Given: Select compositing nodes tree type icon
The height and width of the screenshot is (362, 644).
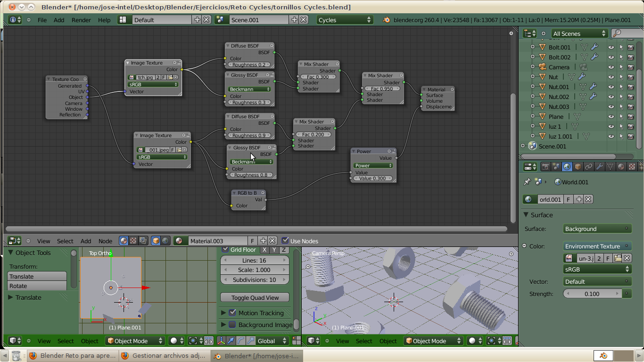Looking at the screenshot, I should pos(143,241).
